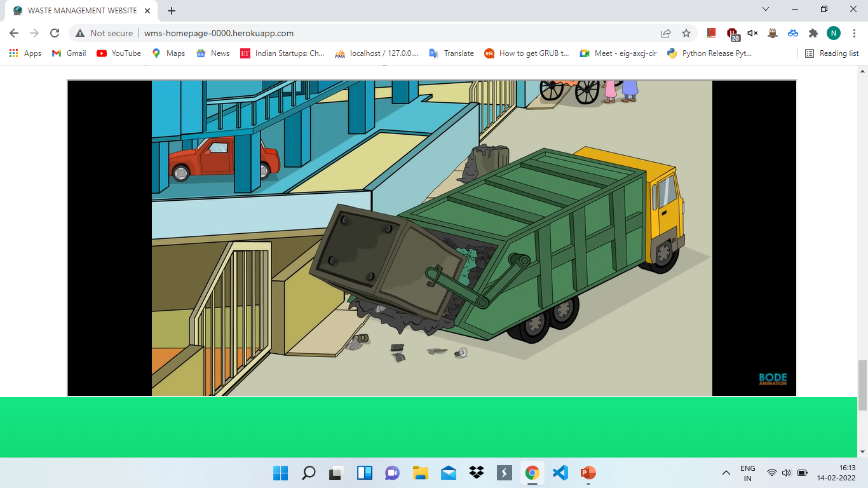
Task: Bookmark this tab with the star icon
Action: tap(686, 33)
